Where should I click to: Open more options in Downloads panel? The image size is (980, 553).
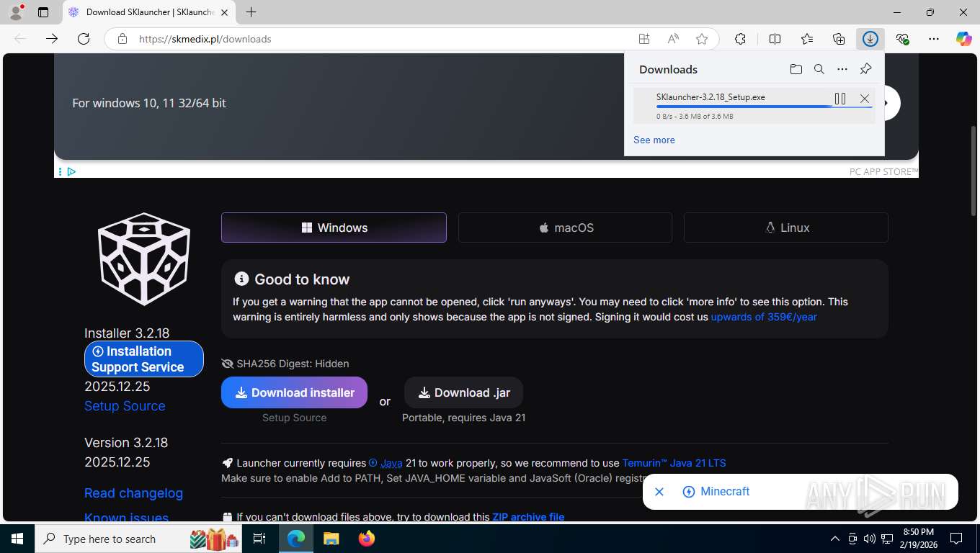click(842, 69)
